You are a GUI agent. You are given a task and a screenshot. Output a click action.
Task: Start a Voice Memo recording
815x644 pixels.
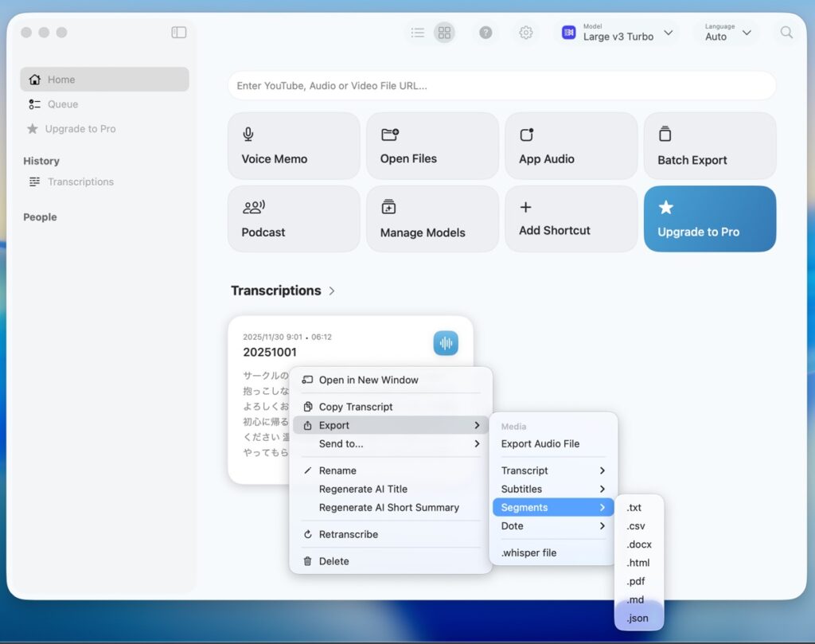point(294,146)
